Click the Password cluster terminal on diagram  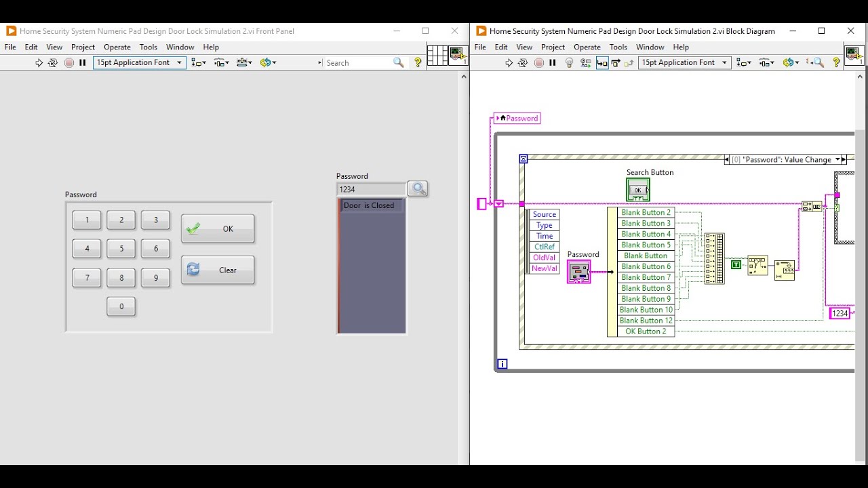tap(579, 272)
